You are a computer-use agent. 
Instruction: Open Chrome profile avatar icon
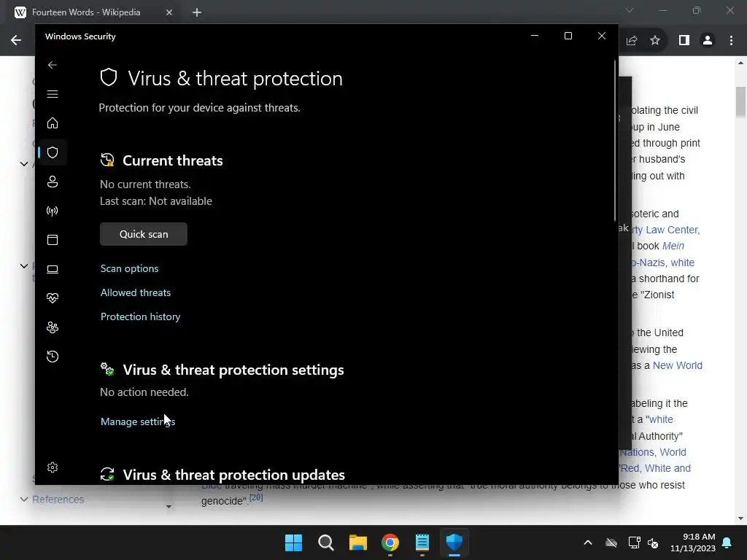click(708, 41)
